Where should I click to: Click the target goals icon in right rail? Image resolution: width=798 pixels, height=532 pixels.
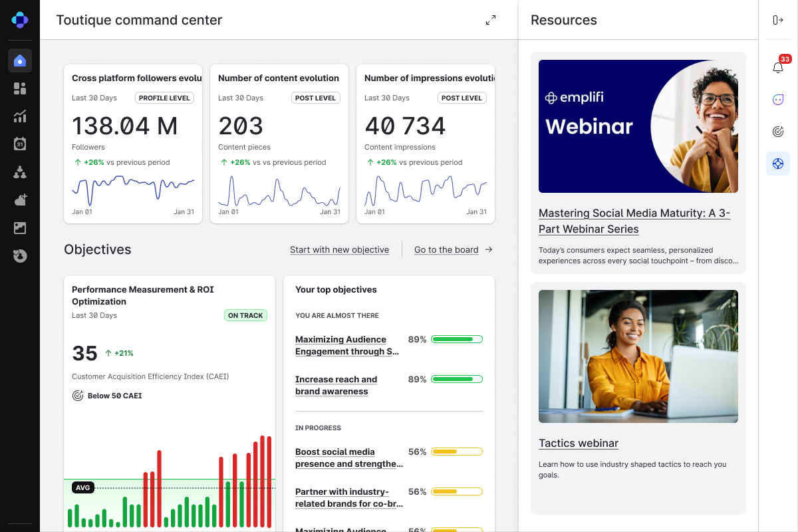[778, 132]
